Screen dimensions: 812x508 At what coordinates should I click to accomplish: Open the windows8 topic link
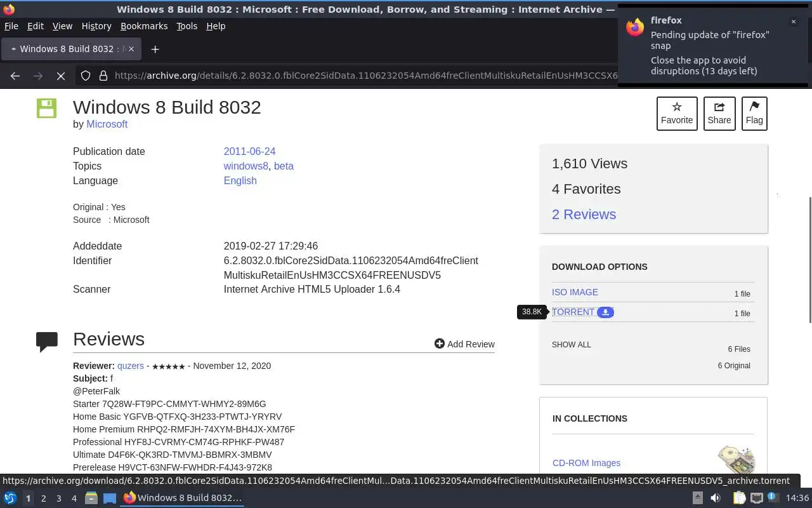pyautogui.click(x=246, y=166)
